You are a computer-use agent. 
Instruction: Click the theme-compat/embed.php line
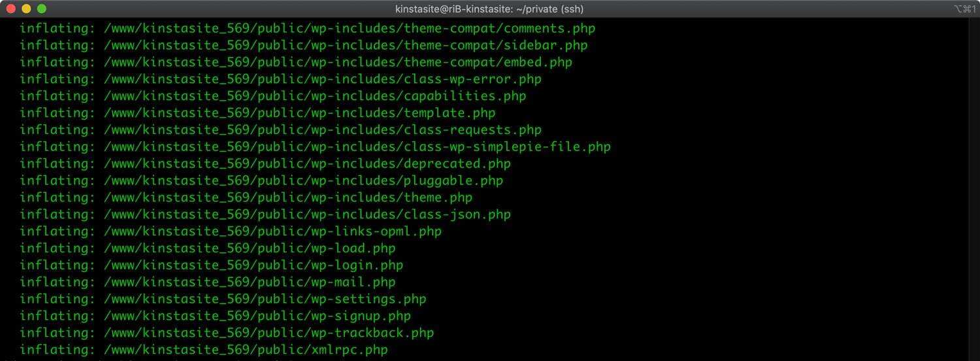[x=338, y=63]
